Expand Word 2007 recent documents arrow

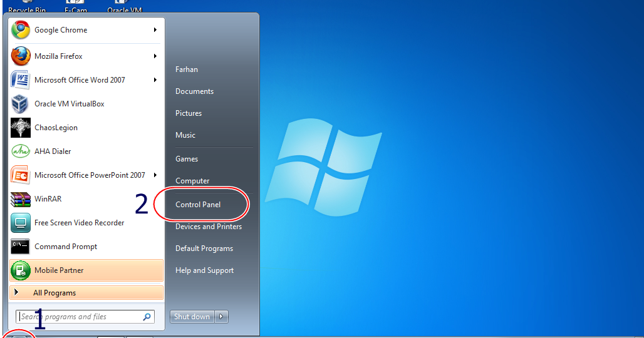coord(155,80)
